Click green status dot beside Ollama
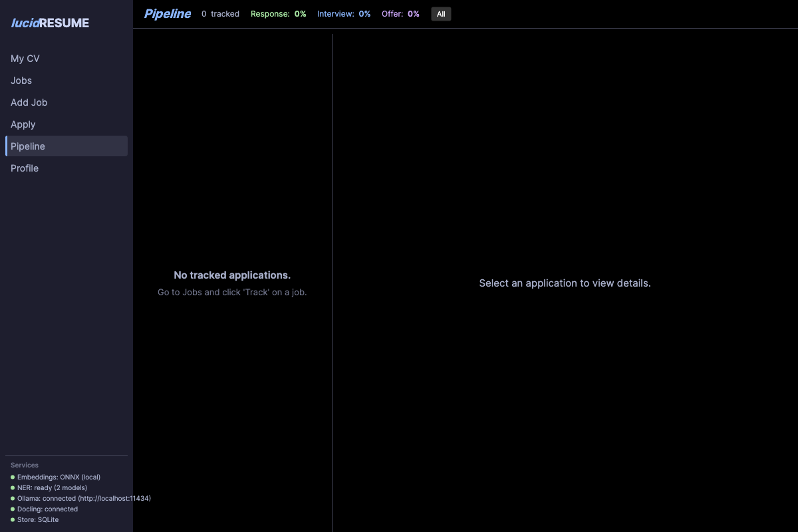 pos(13,499)
